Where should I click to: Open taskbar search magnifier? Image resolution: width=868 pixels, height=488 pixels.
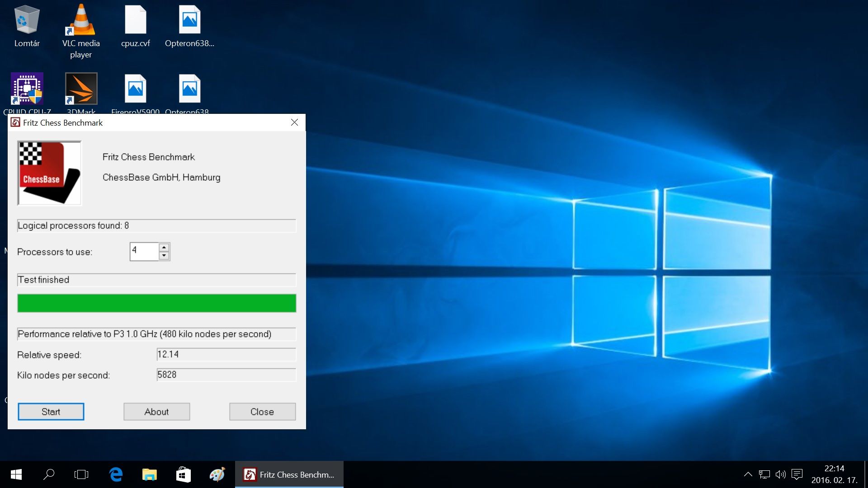click(49, 474)
